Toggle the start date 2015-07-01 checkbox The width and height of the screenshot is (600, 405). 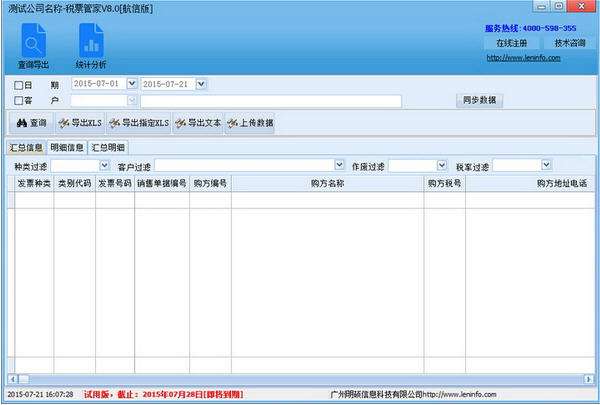coord(78,84)
